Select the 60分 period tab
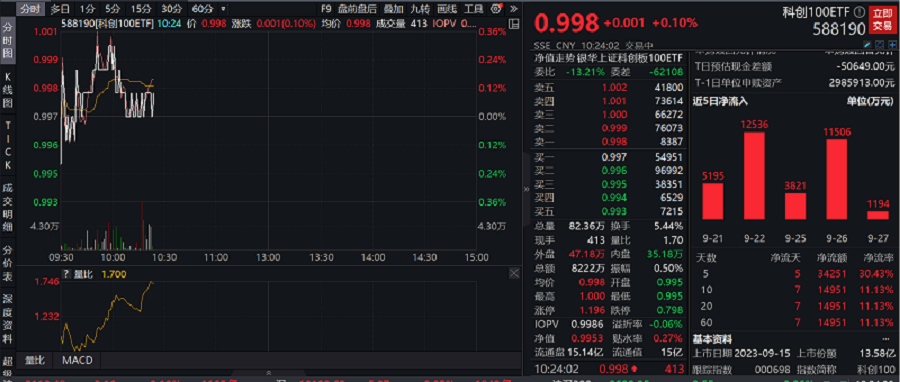Screen dimensions: 900x382 [202, 9]
